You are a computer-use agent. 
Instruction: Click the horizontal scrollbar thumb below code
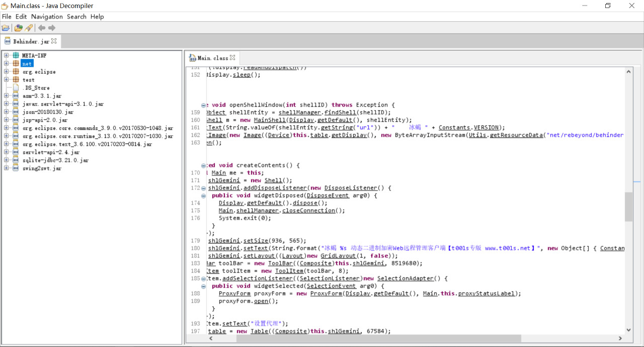coord(379,338)
